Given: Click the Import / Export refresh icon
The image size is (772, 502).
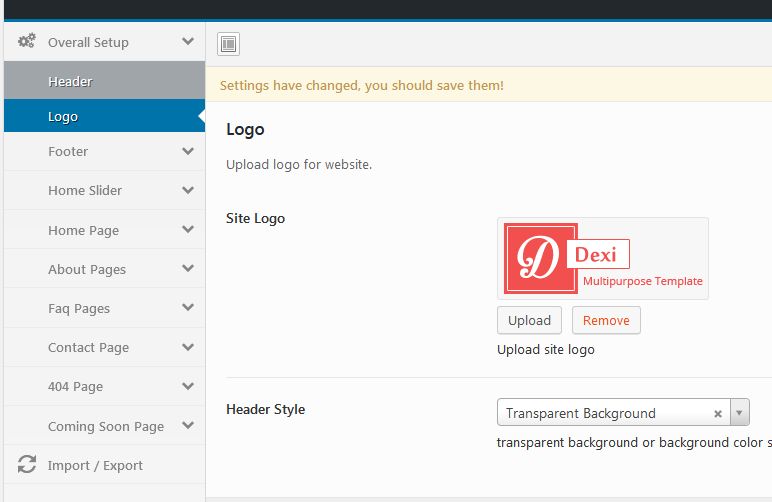Looking at the screenshot, I should point(27,465).
